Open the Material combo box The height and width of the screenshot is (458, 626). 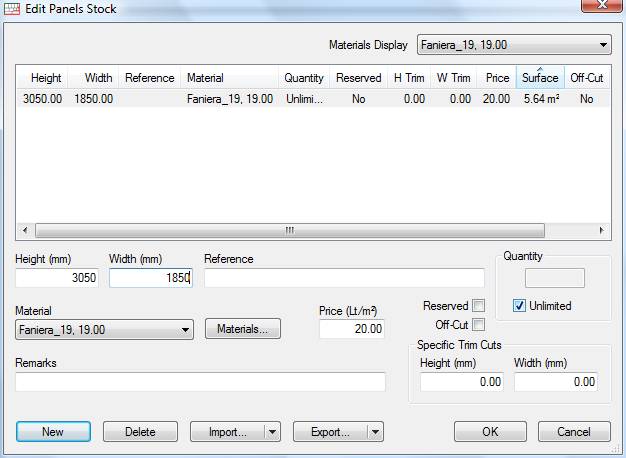point(105,329)
